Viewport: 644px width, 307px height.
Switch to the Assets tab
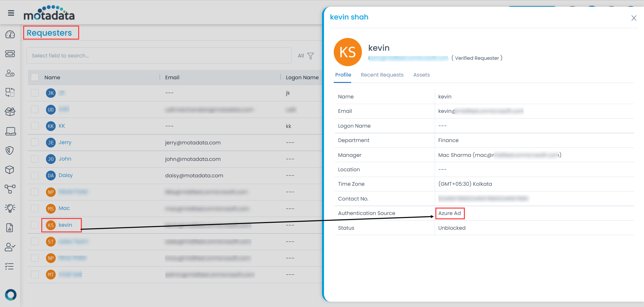[422, 75]
